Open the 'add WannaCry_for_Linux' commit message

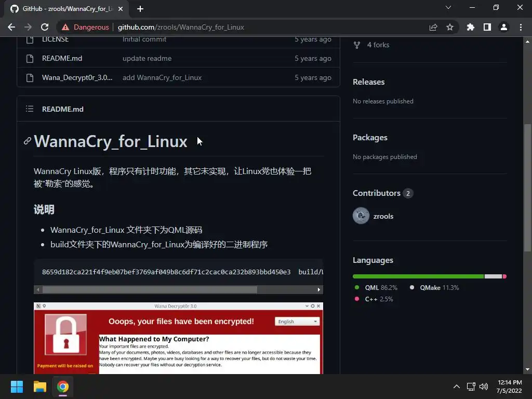point(162,78)
